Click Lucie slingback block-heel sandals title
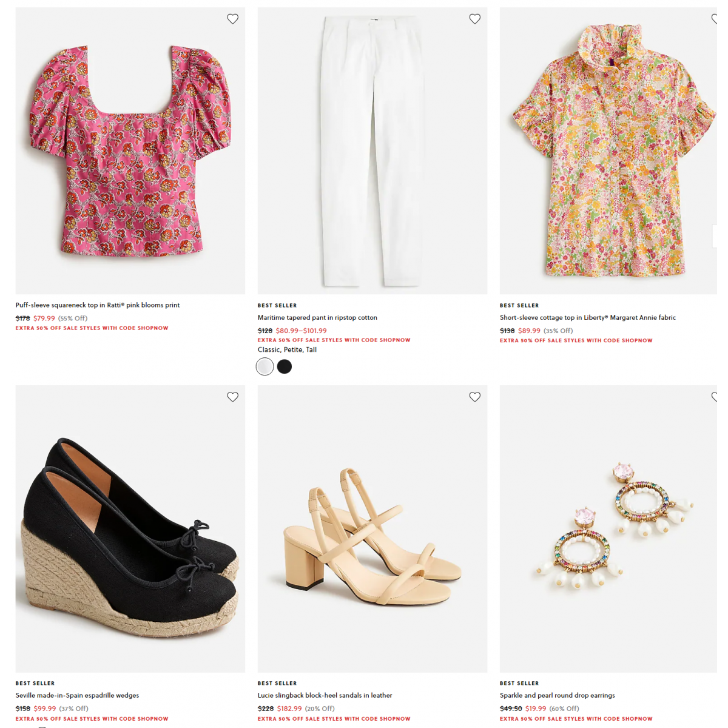Viewport: 728px width, 728px height. coord(325,695)
